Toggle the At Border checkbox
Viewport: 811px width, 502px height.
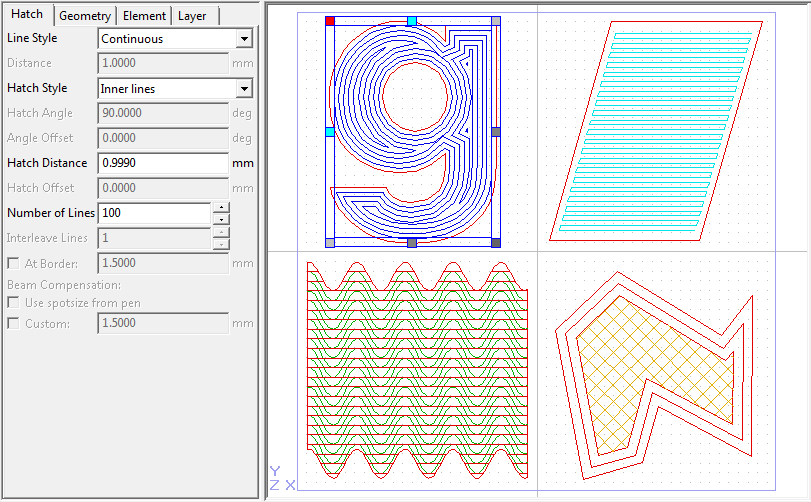13,263
